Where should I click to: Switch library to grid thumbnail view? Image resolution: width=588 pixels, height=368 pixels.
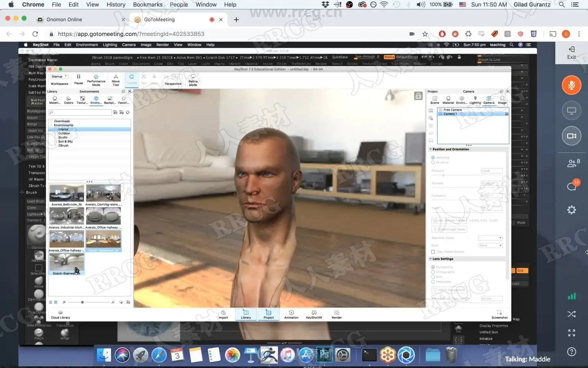(56, 302)
